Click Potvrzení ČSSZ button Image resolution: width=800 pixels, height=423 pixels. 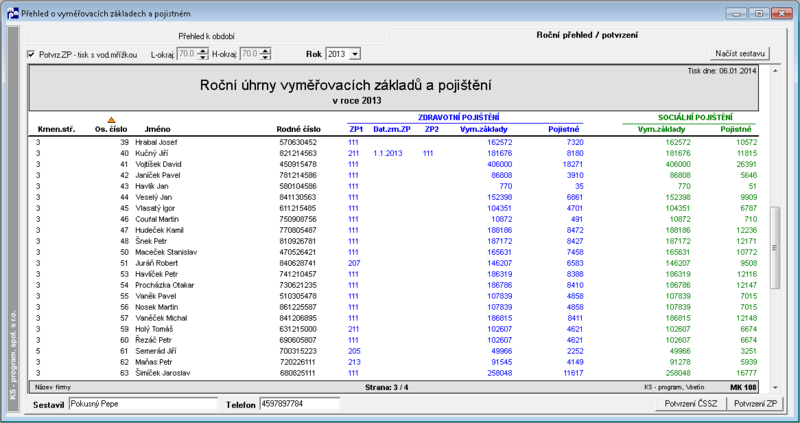691,404
